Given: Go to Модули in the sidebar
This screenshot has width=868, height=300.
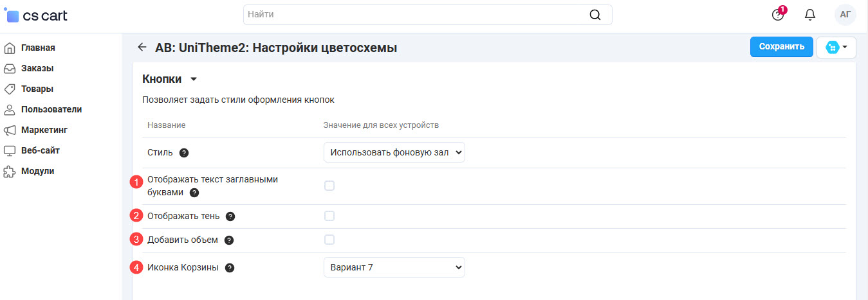Looking at the screenshot, I should [37, 171].
